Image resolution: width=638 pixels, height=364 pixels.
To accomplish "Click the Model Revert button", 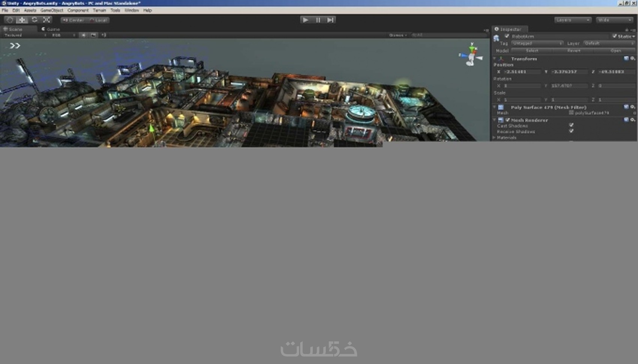I will point(573,50).
